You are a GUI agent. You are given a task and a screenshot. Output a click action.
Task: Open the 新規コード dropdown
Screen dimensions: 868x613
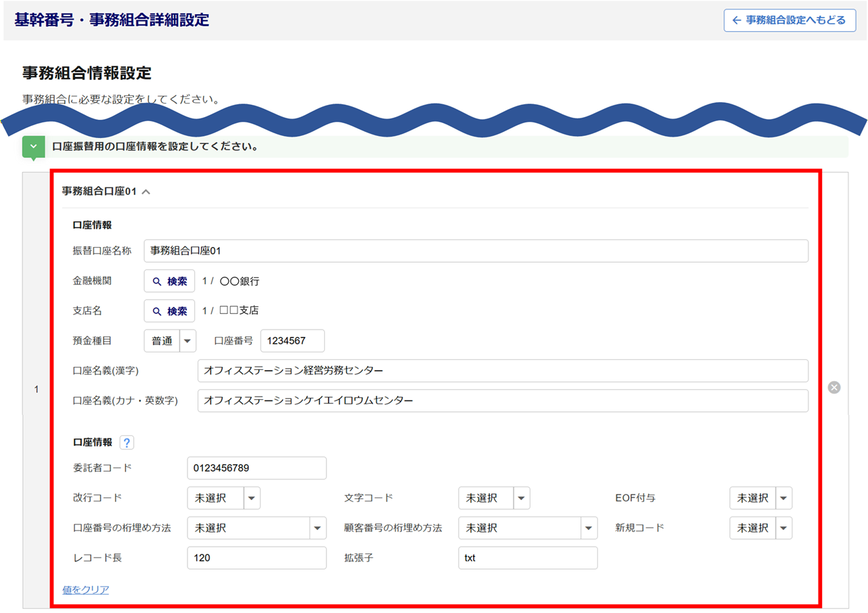coord(760,528)
